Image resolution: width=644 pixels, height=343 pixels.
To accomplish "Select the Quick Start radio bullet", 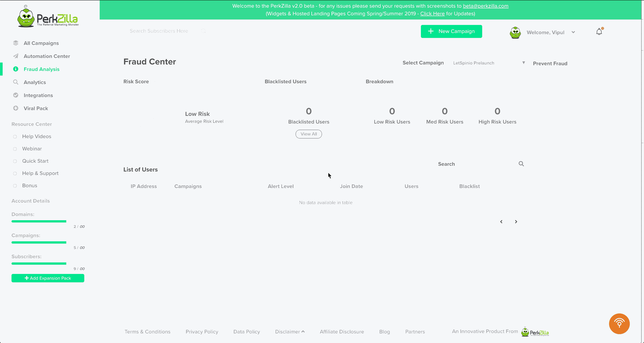I will pyautogui.click(x=15, y=161).
